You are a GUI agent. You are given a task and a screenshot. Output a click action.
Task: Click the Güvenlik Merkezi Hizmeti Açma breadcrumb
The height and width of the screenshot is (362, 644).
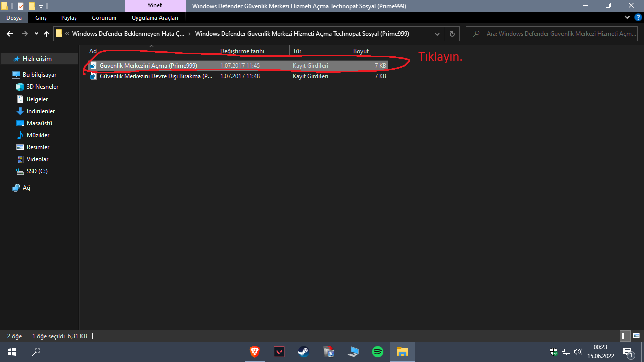[302, 34]
